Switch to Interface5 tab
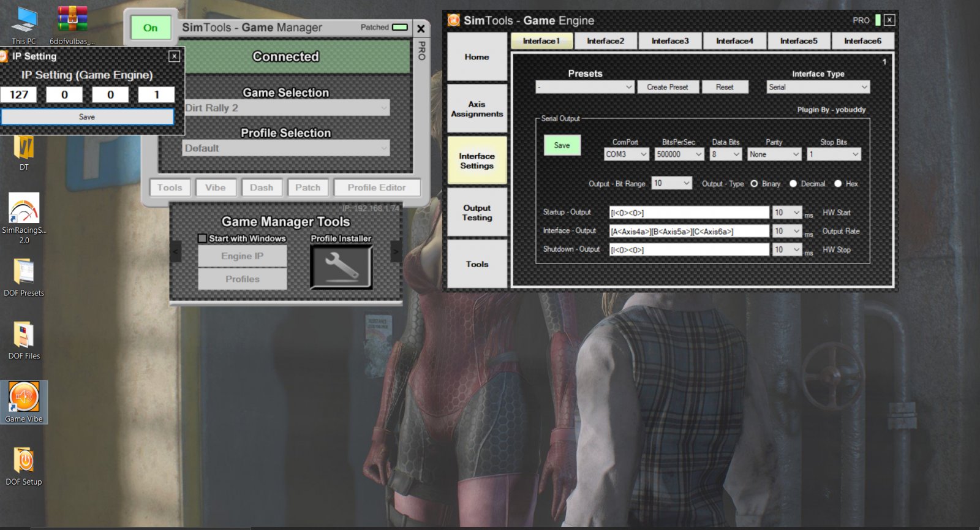Image resolution: width=980 pixels, height=530 pixels. point(799,41)
